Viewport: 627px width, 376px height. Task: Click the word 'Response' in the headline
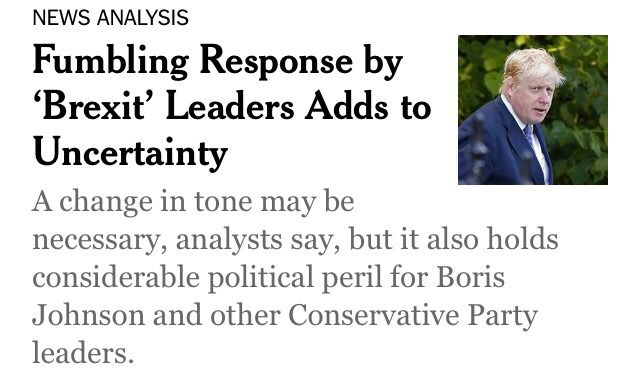coord(276,62)
